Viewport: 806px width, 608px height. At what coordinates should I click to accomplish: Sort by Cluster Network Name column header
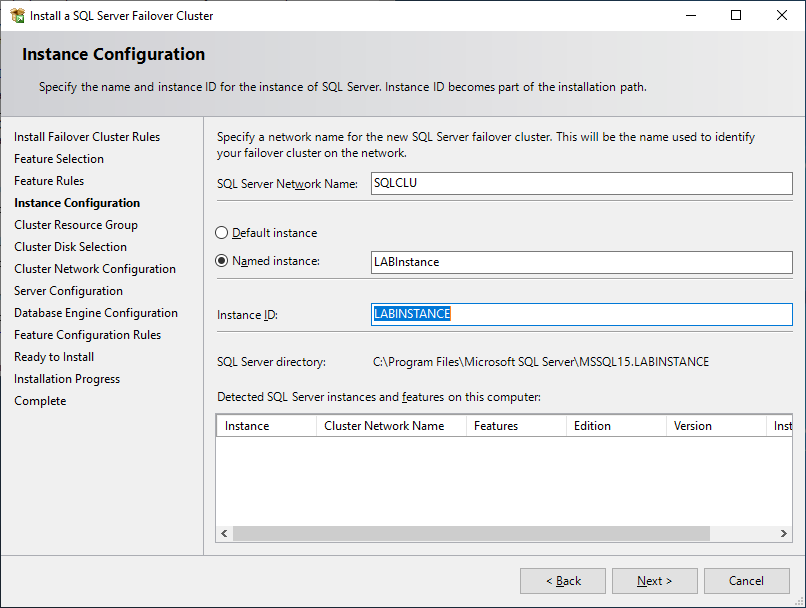[391, 426]
